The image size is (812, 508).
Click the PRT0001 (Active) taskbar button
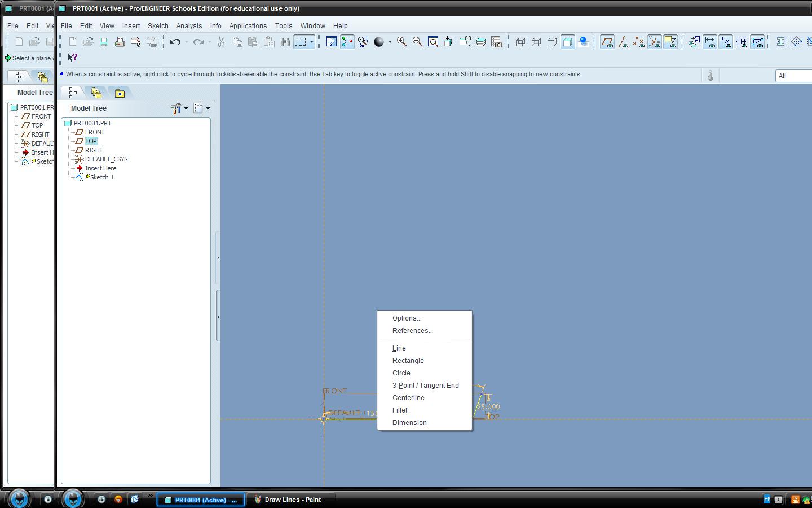point(201,500)
